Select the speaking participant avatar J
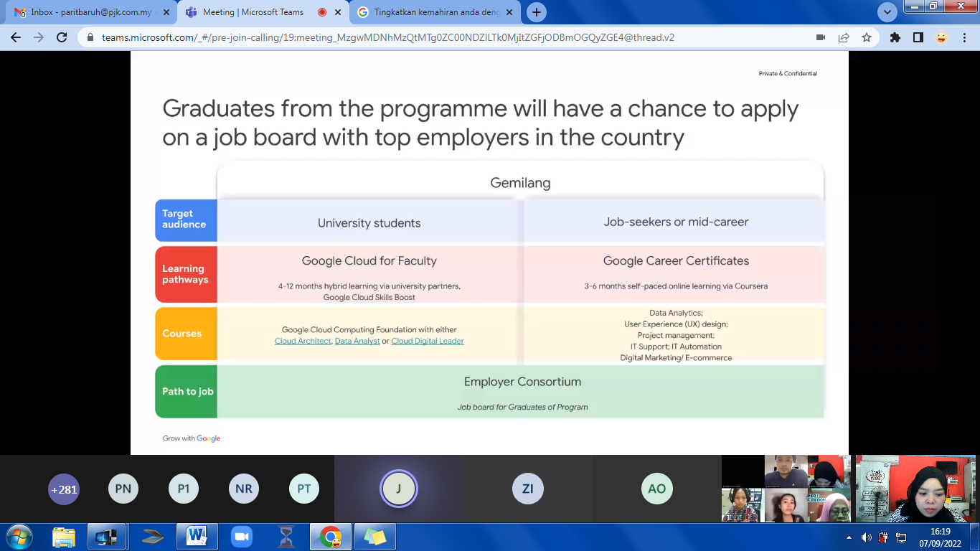The height and width of the screenshot is (551, 980). pos(399,489)
